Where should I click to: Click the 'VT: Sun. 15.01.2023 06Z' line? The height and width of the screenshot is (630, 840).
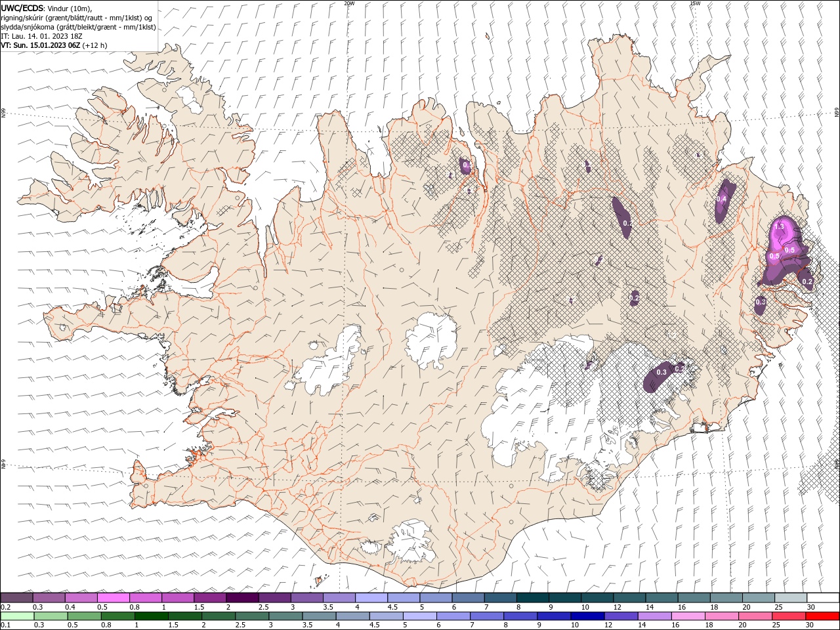coord(54,45)
